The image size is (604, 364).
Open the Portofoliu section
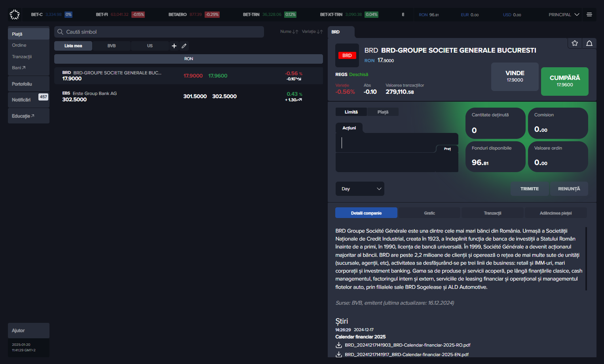[x=28, y=84]
